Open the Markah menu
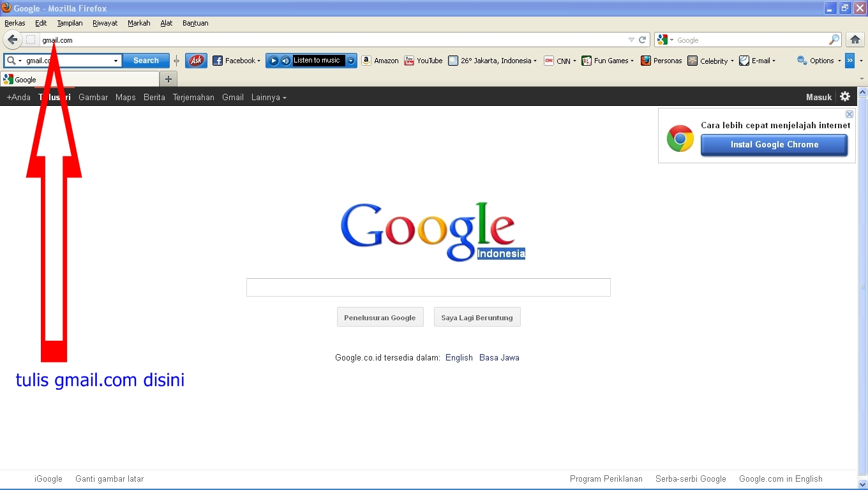 pyautogui.click(x=138, y=23)
